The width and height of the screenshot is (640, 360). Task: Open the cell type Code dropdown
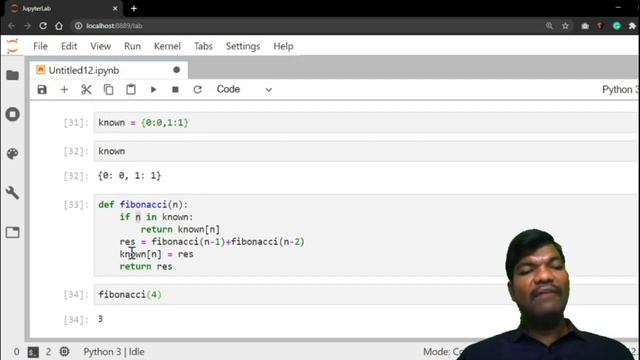244,89
